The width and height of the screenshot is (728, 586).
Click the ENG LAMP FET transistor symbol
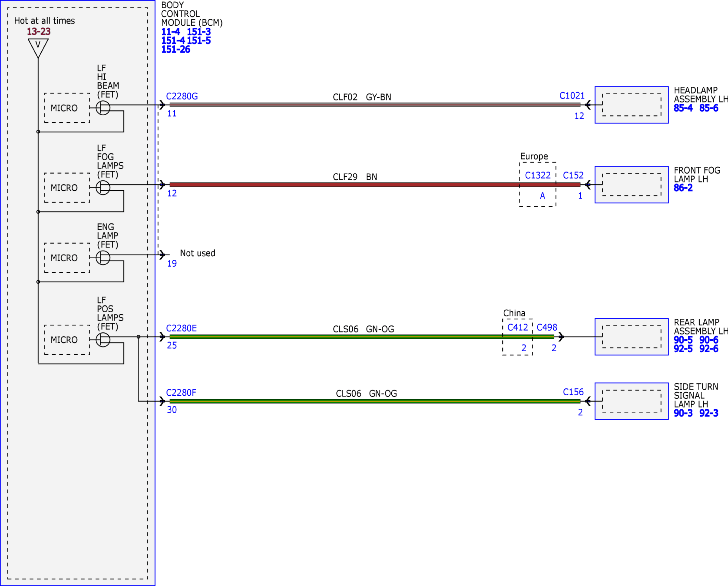click(103, 258)
